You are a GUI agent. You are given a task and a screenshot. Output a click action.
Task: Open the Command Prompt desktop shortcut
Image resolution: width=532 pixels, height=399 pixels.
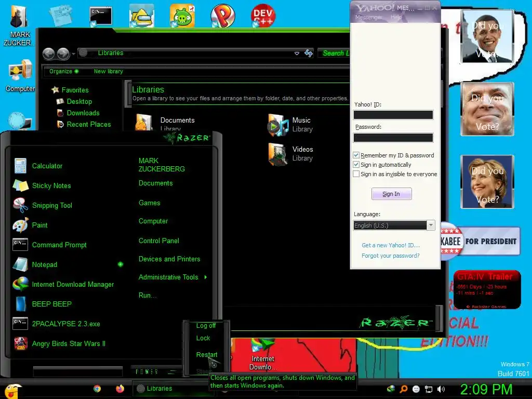pyautogui.click(x=101, y=16)
